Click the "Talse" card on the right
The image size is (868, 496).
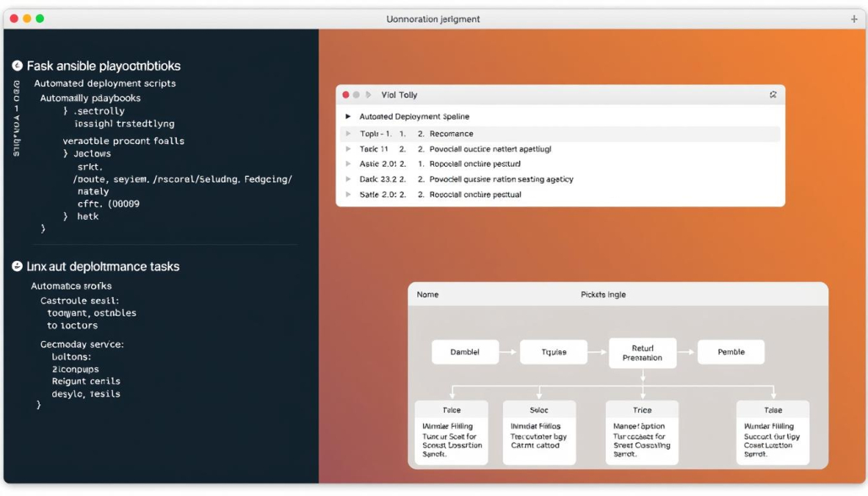[x=772, y=432]
